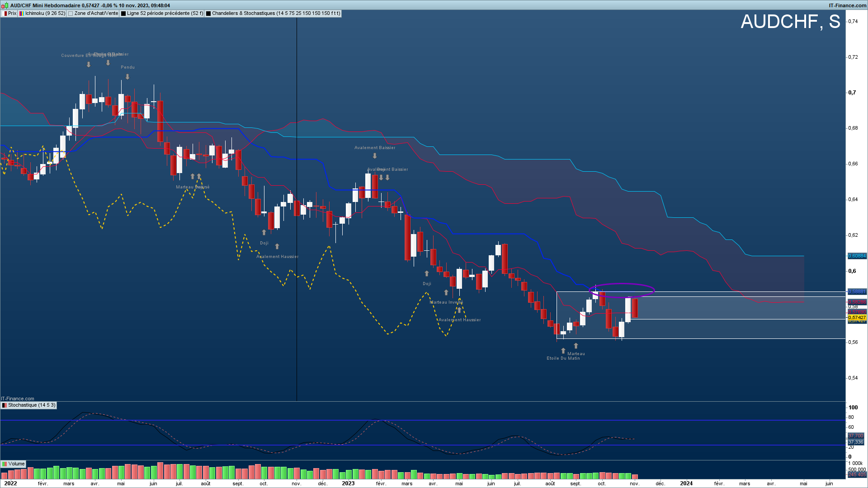The width and height of the screenshot is (868, 488).
Task: Click the black square of Ligne 52 période
Action: click(x=123, y=14)
